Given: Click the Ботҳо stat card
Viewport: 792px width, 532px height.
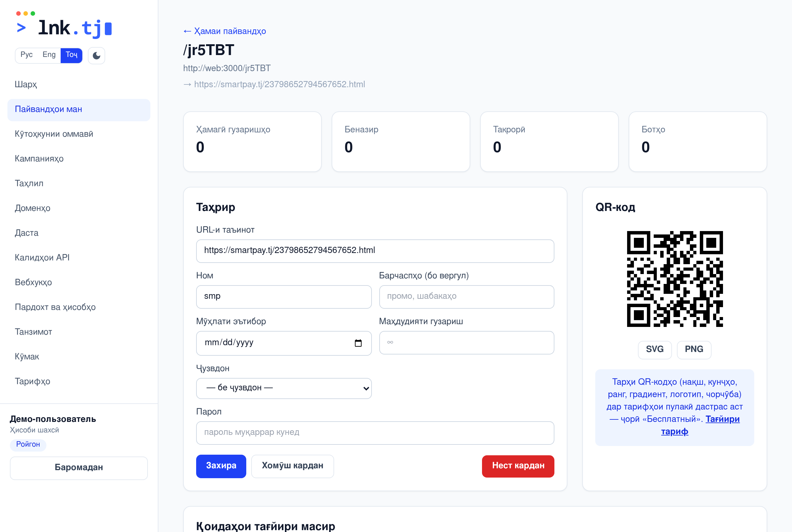Looking at the screenshot, I should 698,141.
